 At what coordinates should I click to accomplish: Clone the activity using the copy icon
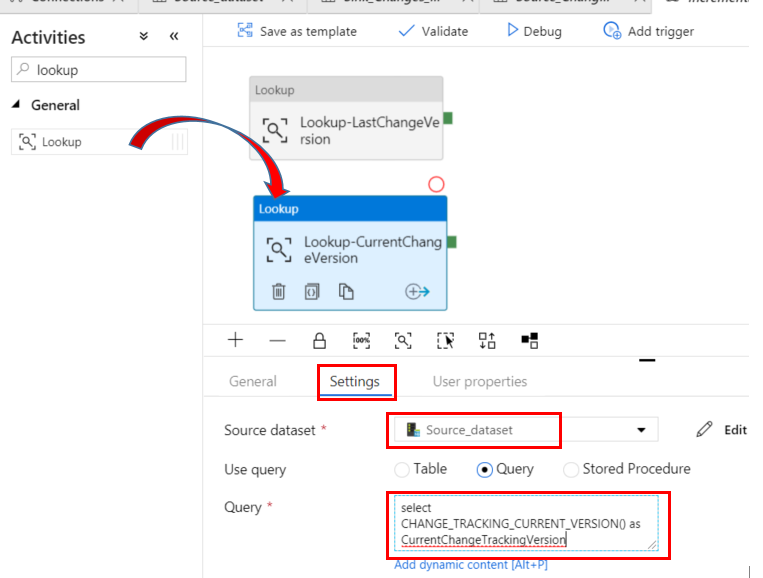[x=346, y=291]
